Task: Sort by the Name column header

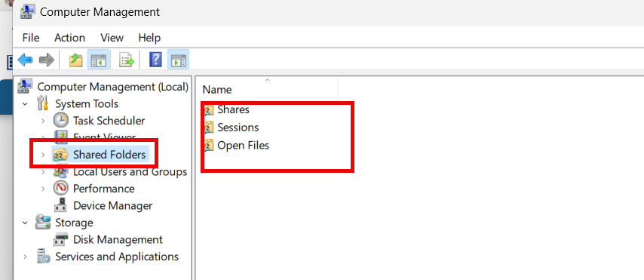Action: click(268, 89)
